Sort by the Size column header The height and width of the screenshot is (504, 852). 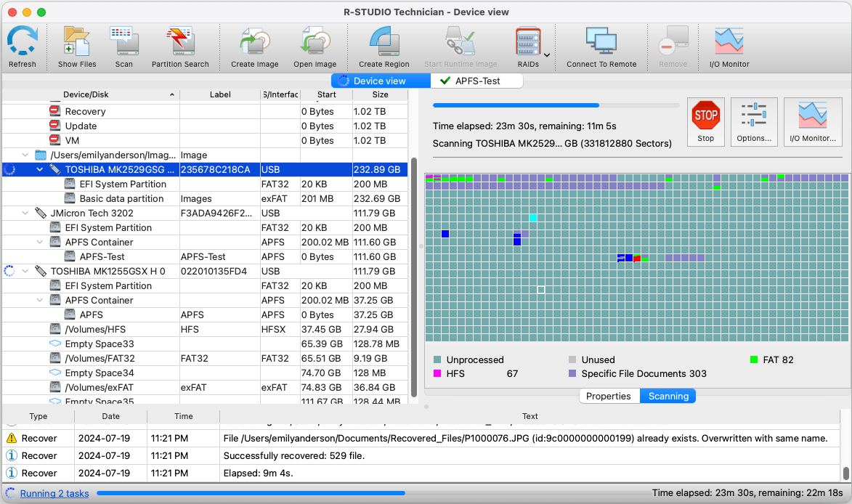point(381,94)
